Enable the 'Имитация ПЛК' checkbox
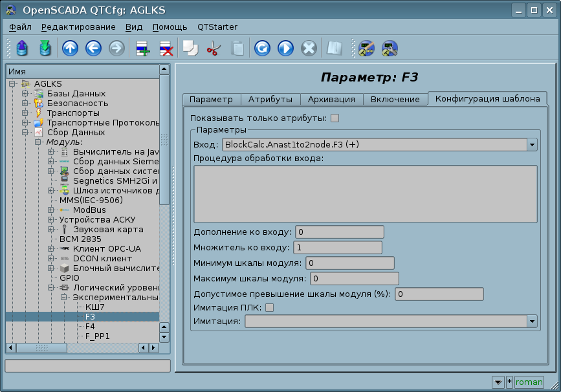Image resolution: width=561 pixels, height=392 pixels. coord(269,307)
